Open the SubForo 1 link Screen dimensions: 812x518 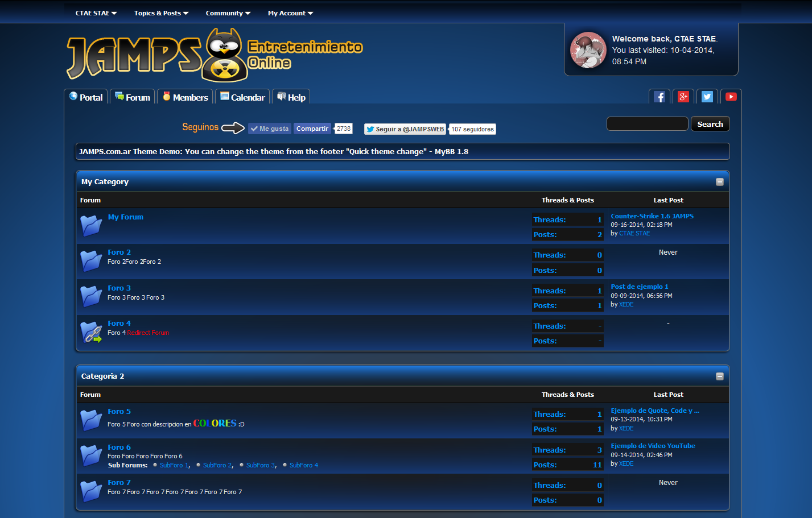click(x=174, y=465)
